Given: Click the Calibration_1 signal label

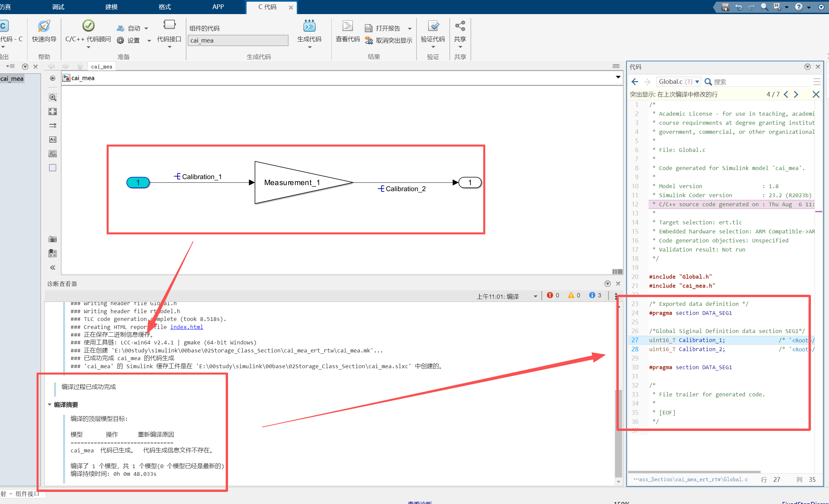Looking at the screenshot, I should click(202, 177).
